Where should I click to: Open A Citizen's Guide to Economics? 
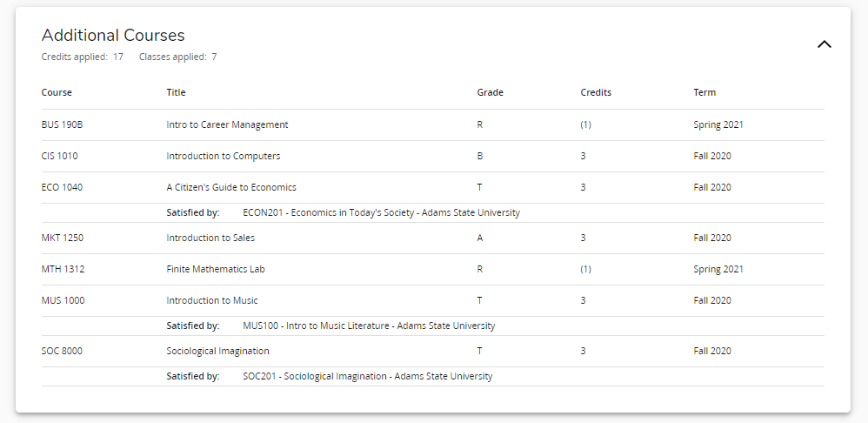(x=231, y=187)
